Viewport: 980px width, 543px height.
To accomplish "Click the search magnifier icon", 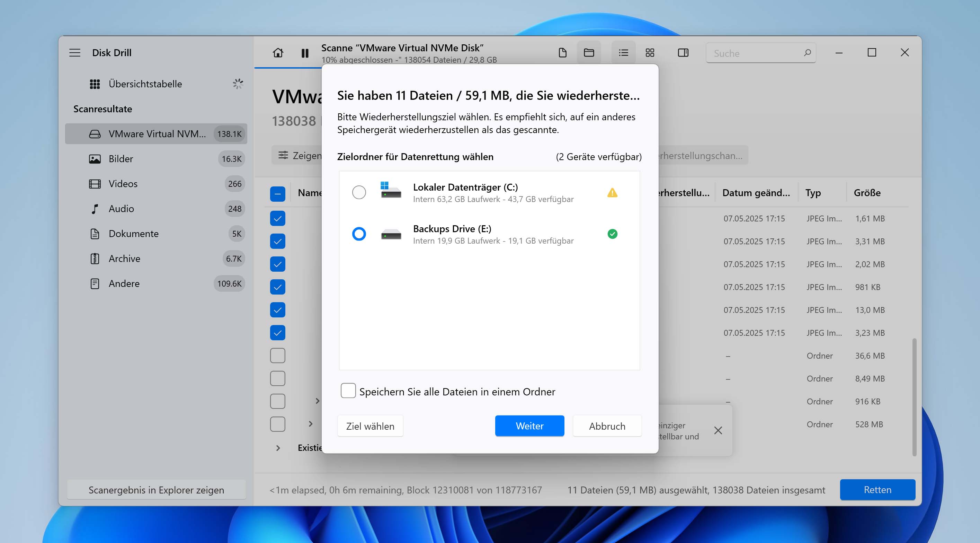I will (x=807, y=53).
